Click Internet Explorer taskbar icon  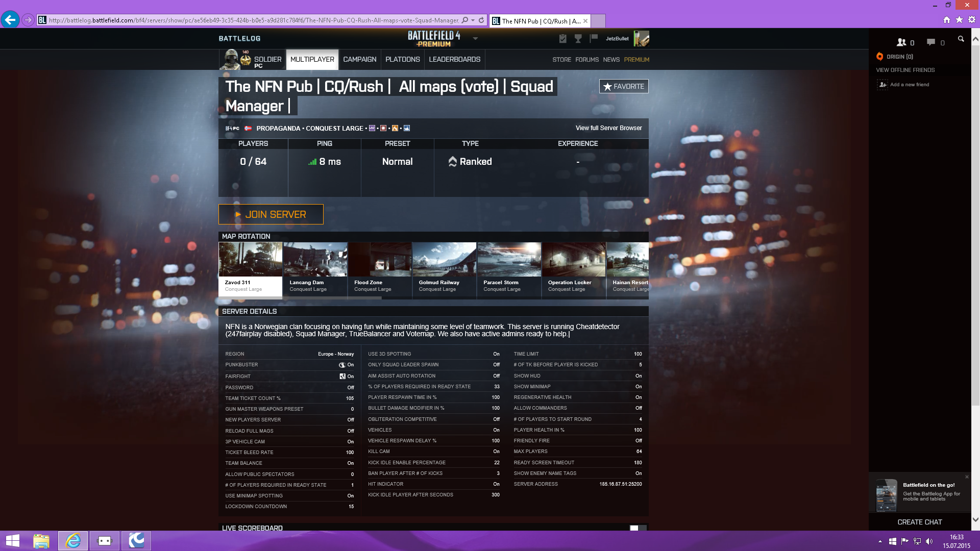click(73, 541)
